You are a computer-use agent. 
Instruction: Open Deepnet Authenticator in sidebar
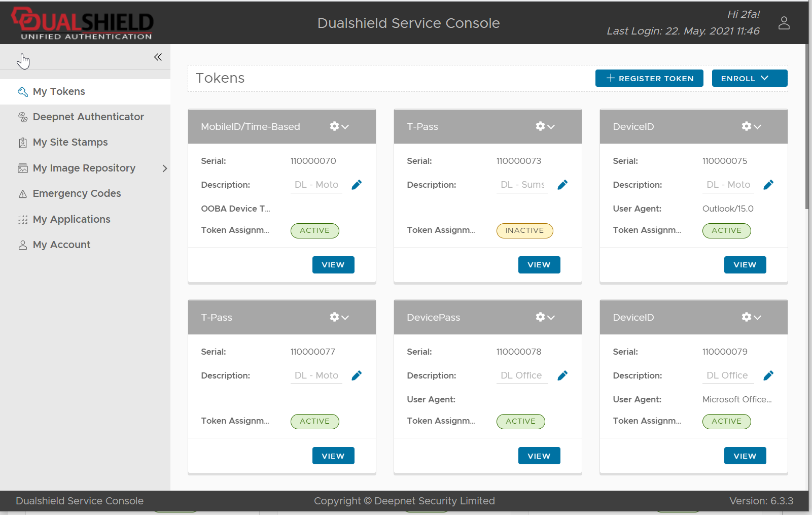pos(88,117)
